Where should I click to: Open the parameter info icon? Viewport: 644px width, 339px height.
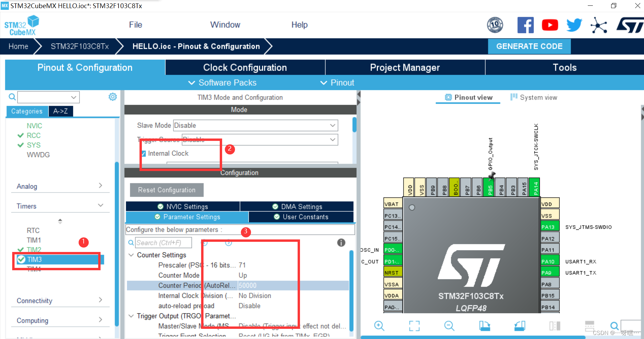(x=341, y=242)
